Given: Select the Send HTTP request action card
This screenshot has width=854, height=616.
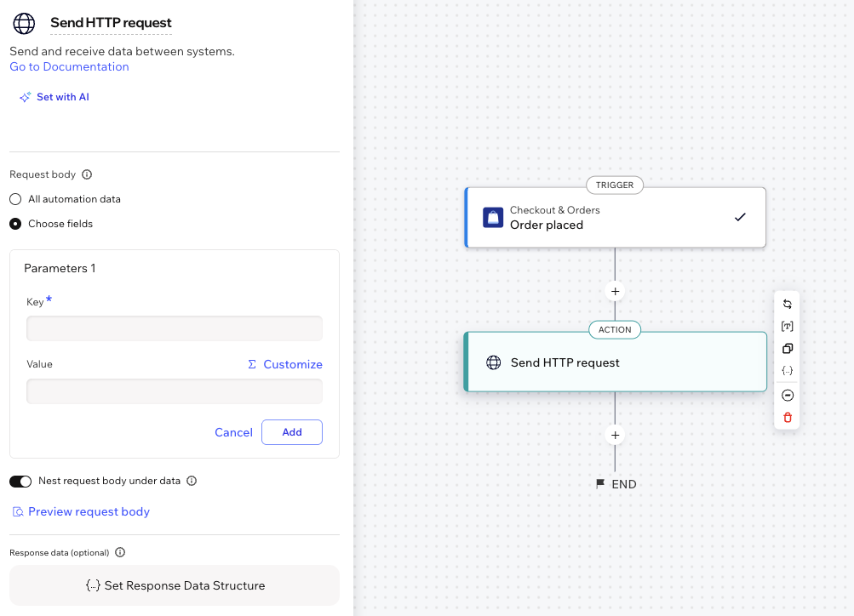Looking at the screenshot, I should click(x=615, y=362).
